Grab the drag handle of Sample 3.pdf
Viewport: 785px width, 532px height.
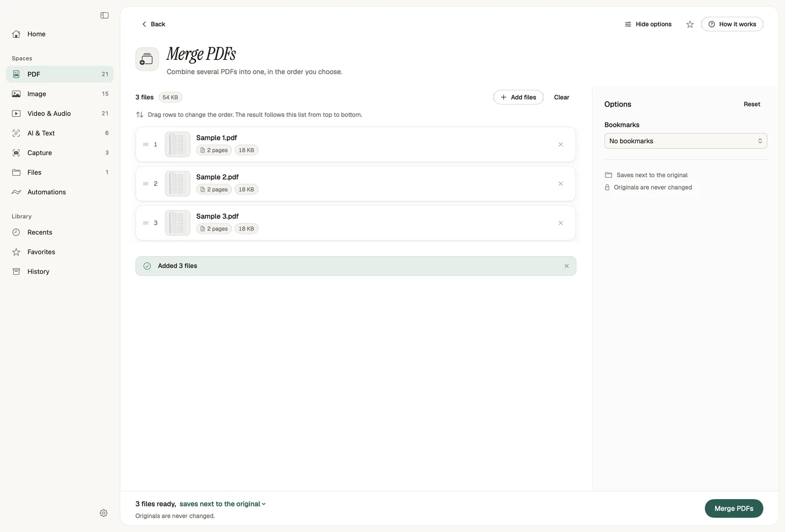pyautogui.click(x=146, y=223)
